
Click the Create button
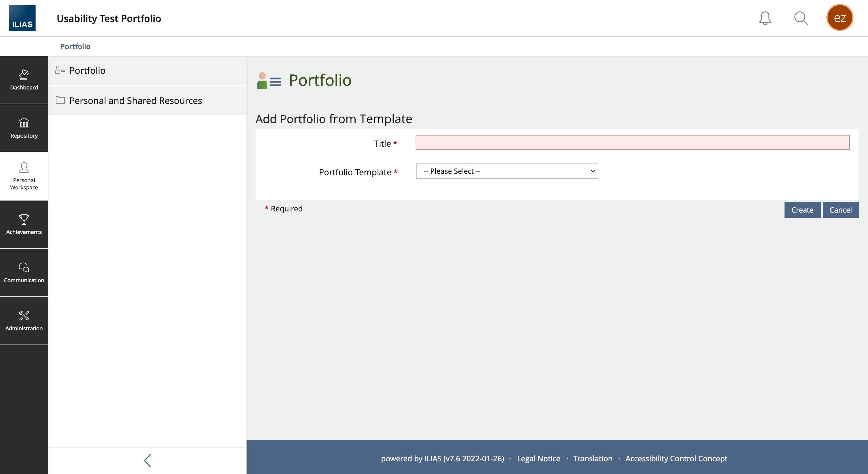pos(802,210)
